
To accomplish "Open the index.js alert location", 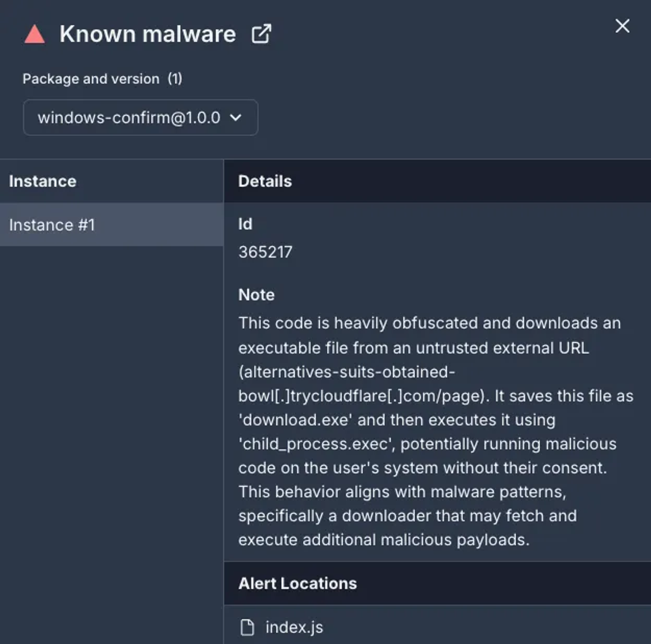I will point(294,627).
